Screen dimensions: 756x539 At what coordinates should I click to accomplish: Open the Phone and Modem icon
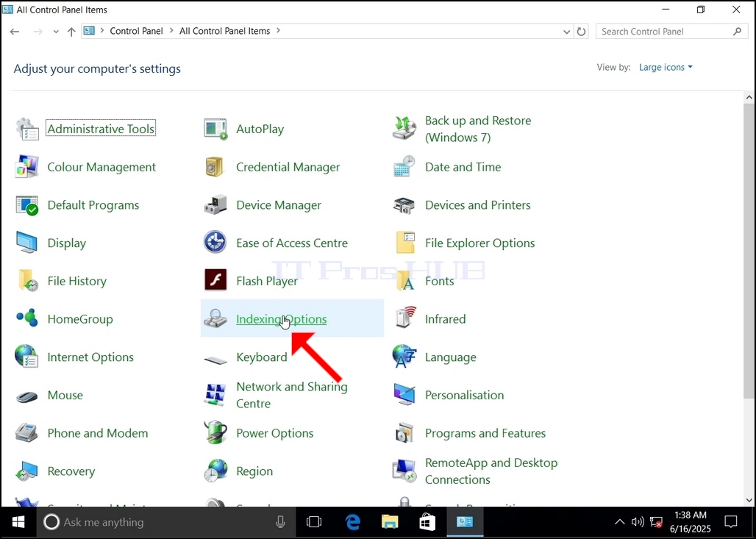(x=27, y=433)
